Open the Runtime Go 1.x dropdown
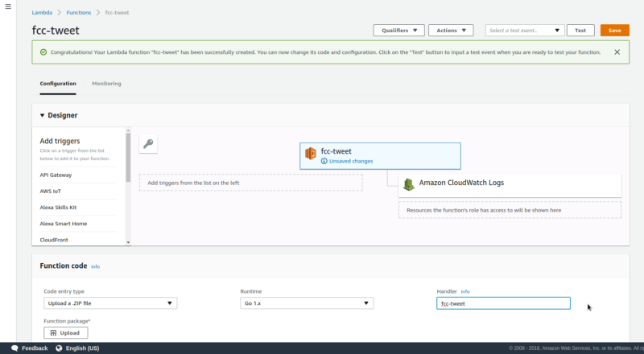The height and width of the screenshot is (354, 644). coord(307,303)
